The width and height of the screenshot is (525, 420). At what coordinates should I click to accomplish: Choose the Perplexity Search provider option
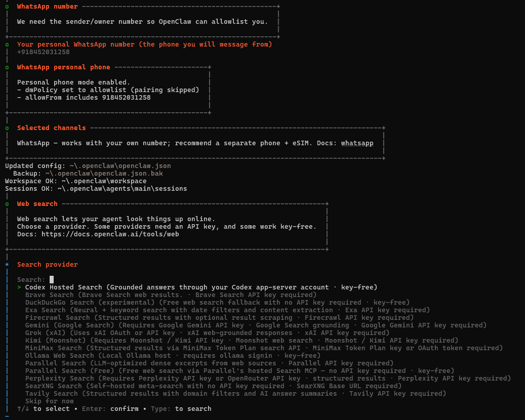tap(268, 378)
